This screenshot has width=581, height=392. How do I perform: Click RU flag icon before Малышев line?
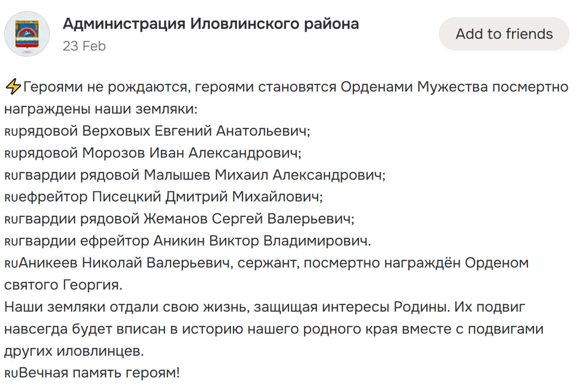coord(12,176)
